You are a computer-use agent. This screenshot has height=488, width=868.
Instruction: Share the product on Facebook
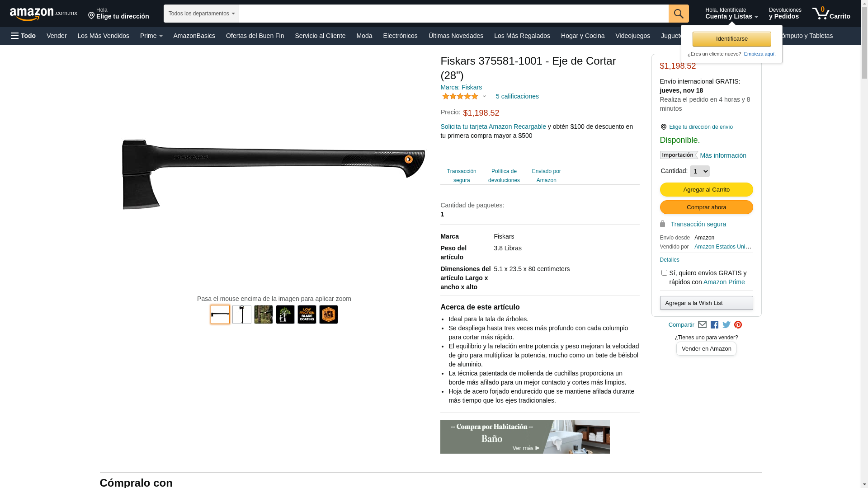pyautogui.click(x=714, y=325)
